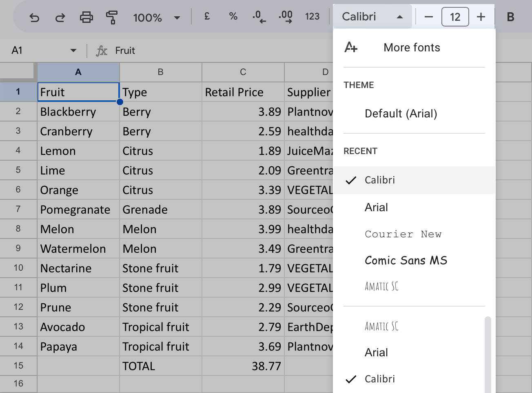Click the Papaya cell
Screen dimensions: 532x393
click(x=78, y=347)
